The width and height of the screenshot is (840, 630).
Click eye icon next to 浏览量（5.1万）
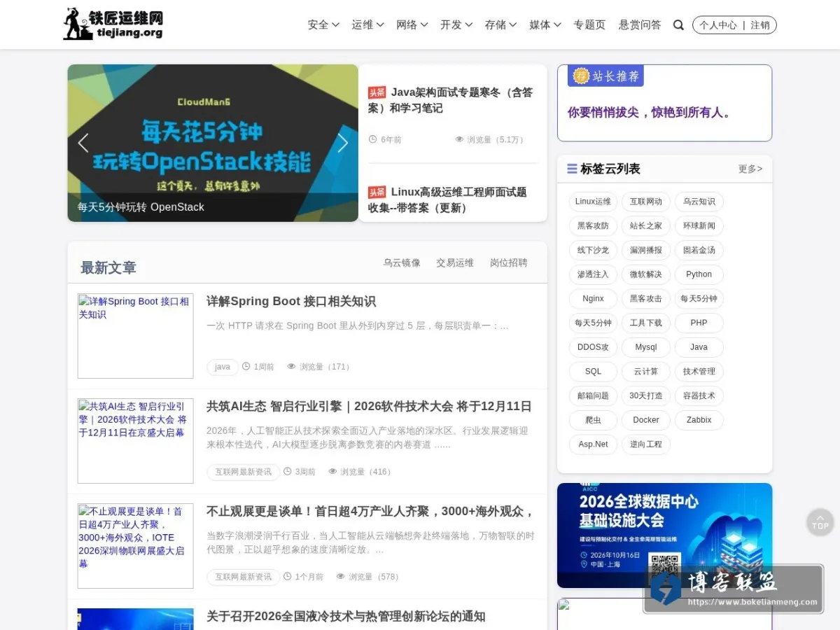pyautogui.click(x=459, y=139)
